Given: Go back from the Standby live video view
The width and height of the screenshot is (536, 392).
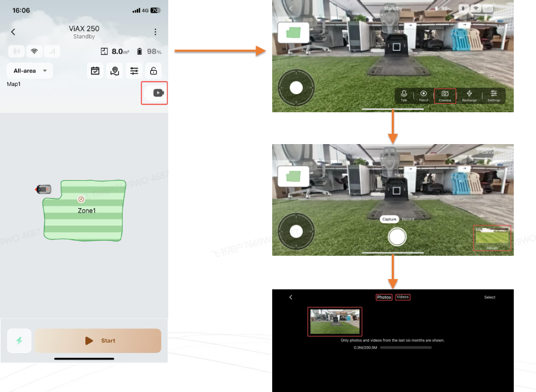Looking at the screenshot, I should [x=291, y=8].
